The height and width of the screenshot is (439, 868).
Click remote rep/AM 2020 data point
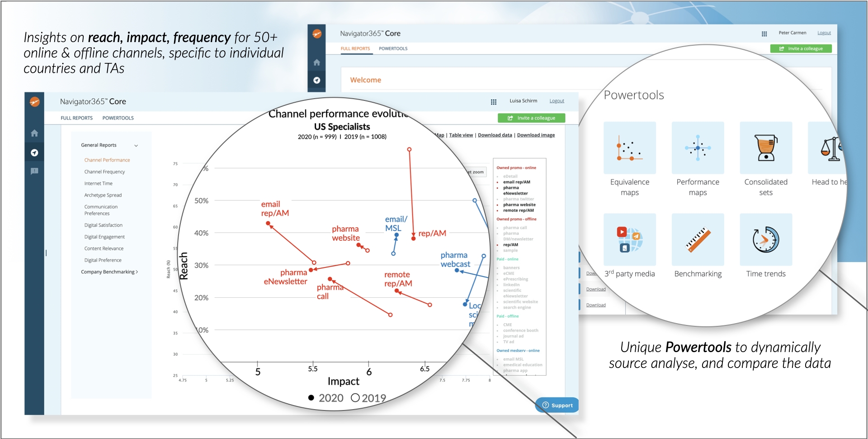(396, 291)
